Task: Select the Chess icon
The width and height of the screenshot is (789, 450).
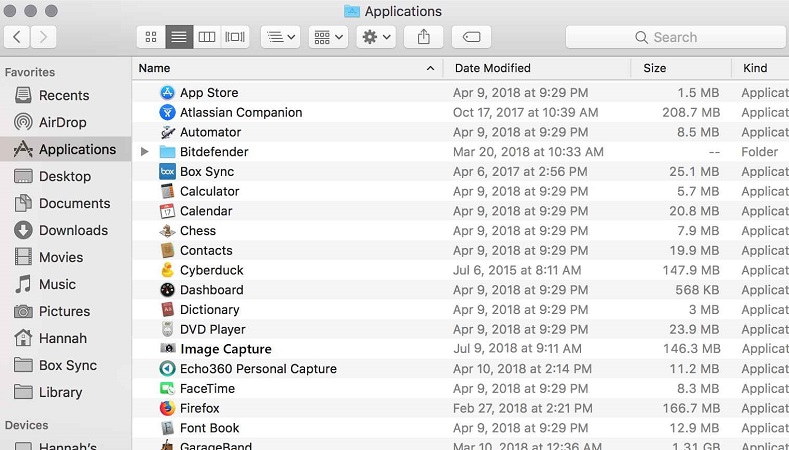Action: (167, 231)
